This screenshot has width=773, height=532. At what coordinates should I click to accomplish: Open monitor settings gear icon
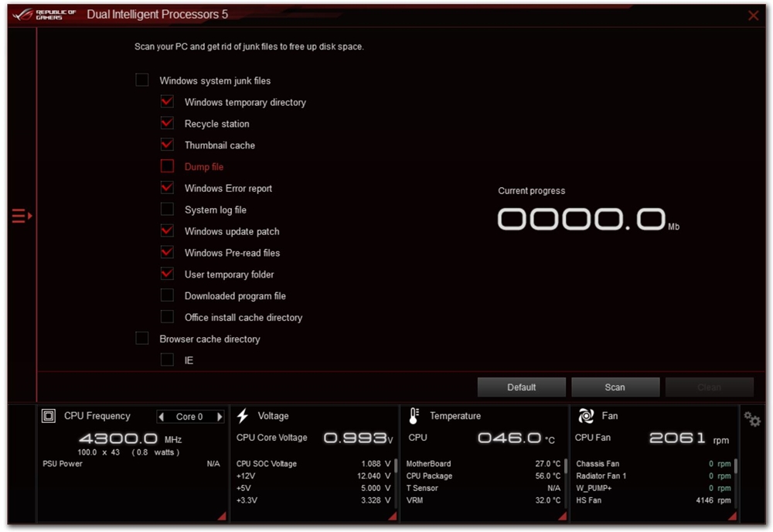click(751, 419)
